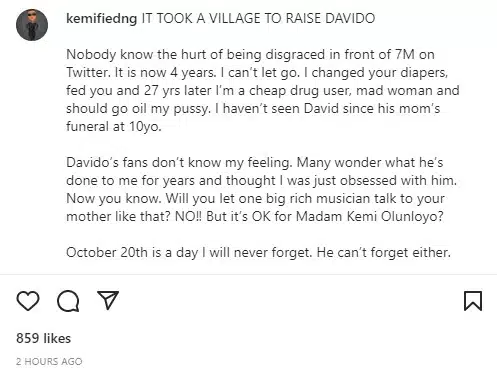Open comments via the speech bubble icon

pos(68,301)
